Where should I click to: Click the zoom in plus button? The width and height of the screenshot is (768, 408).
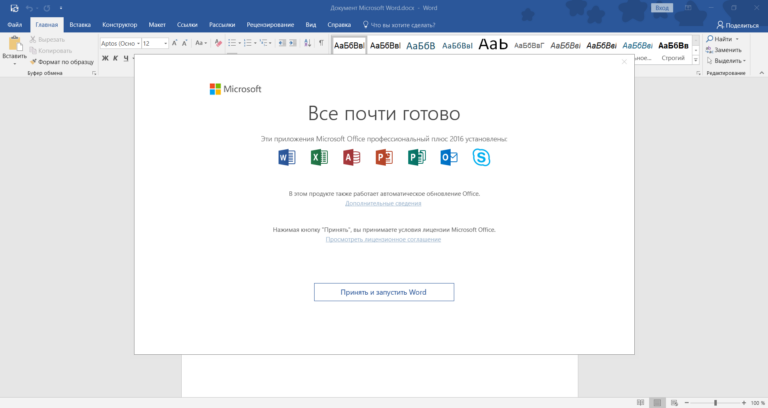744,403
